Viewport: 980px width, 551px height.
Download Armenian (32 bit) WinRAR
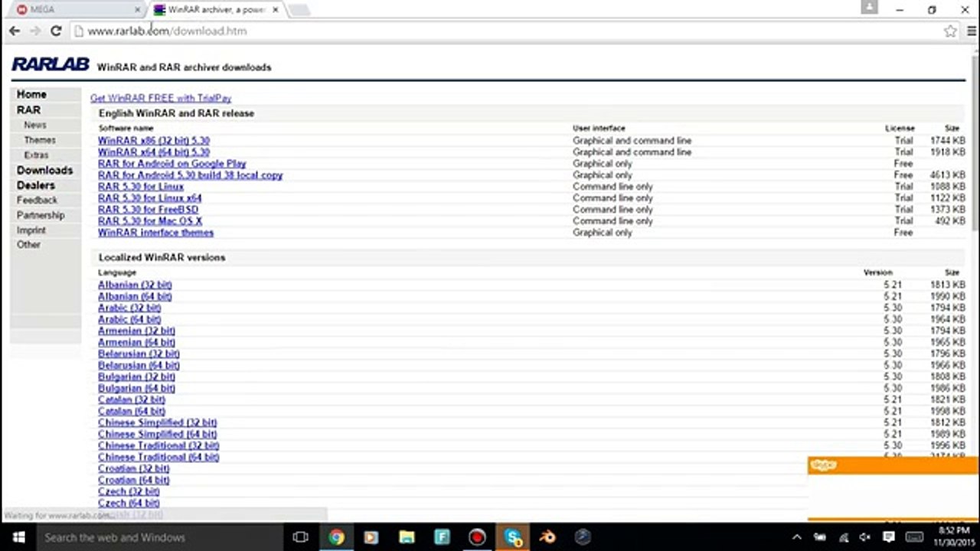136,331
